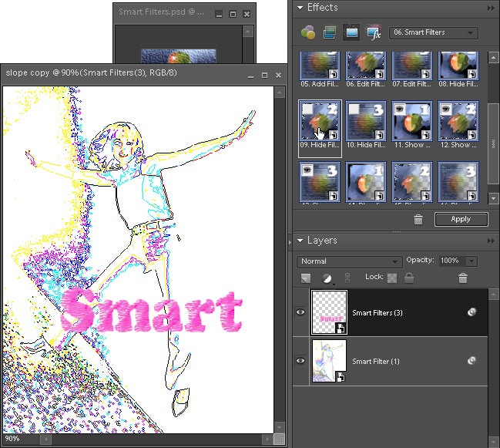Toggle the lock all padlock icon

[409, 278]
